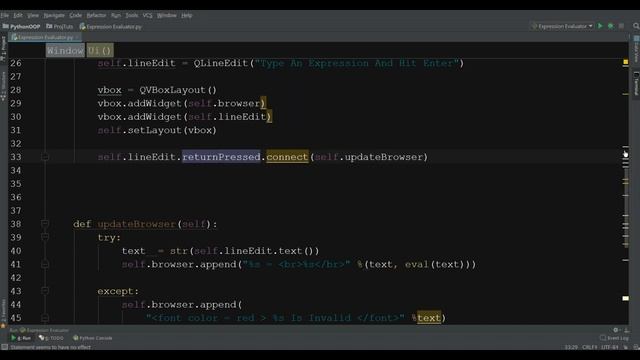Close the Expression Evaluator.py editor tab

pyautogui.click(x=77, y=37)
